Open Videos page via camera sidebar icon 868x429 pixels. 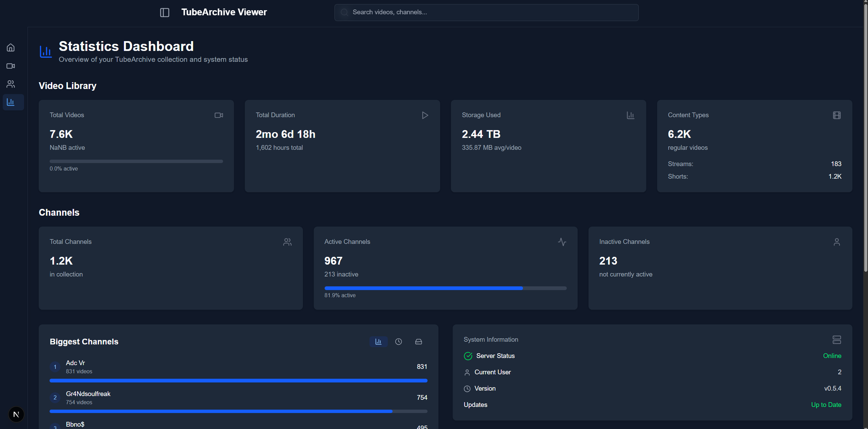pyautogui.click(x=11, y=66)
